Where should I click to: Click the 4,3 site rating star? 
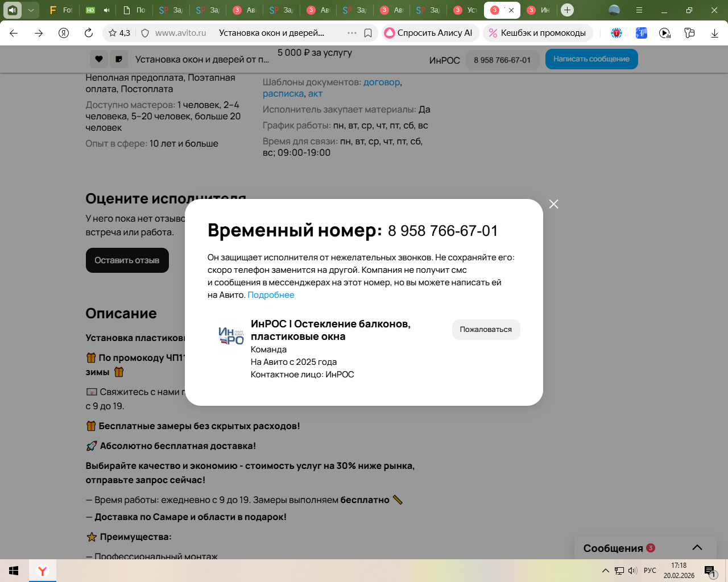pyautogui.click(x=119, y=33)
